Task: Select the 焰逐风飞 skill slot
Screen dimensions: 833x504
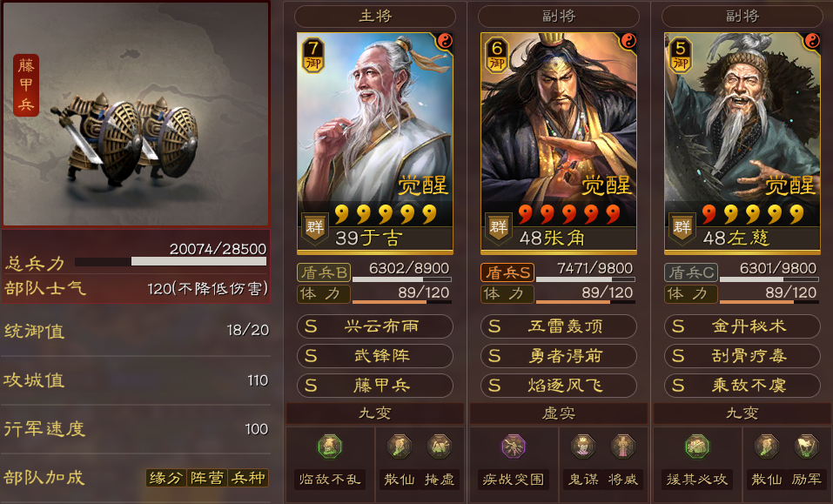Action: 559,386
